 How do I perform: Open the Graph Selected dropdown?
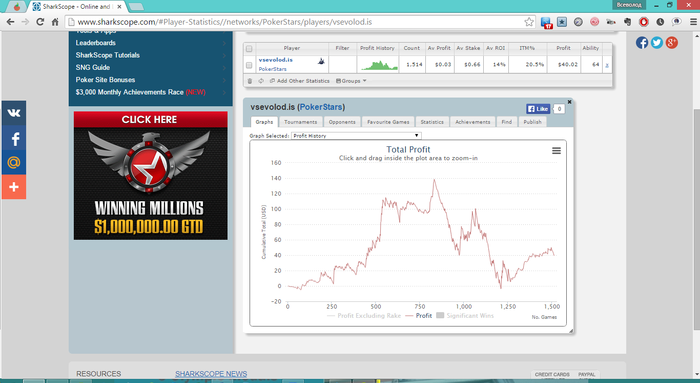[x=356, y=136]
